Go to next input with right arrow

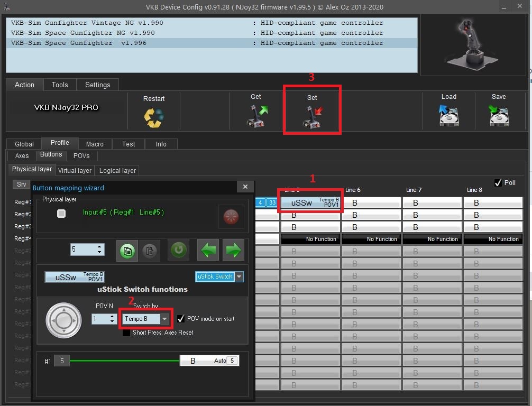[233, 250]
